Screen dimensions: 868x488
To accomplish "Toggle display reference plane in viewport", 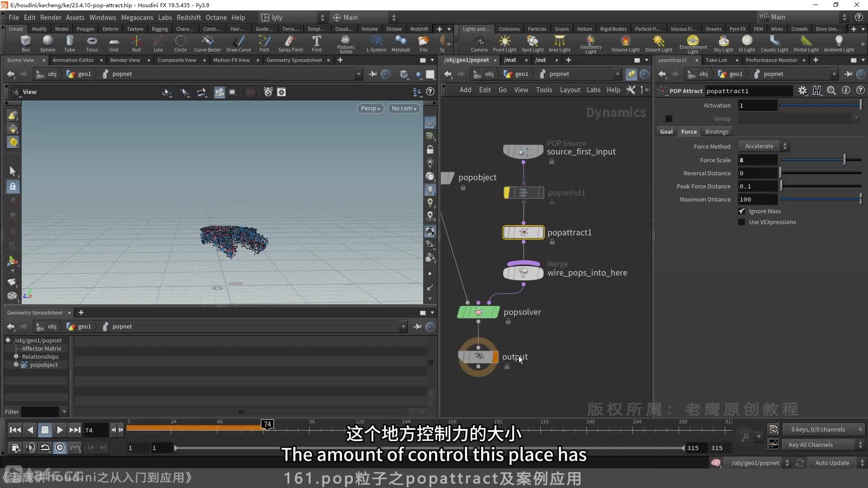I will point(430,123).
